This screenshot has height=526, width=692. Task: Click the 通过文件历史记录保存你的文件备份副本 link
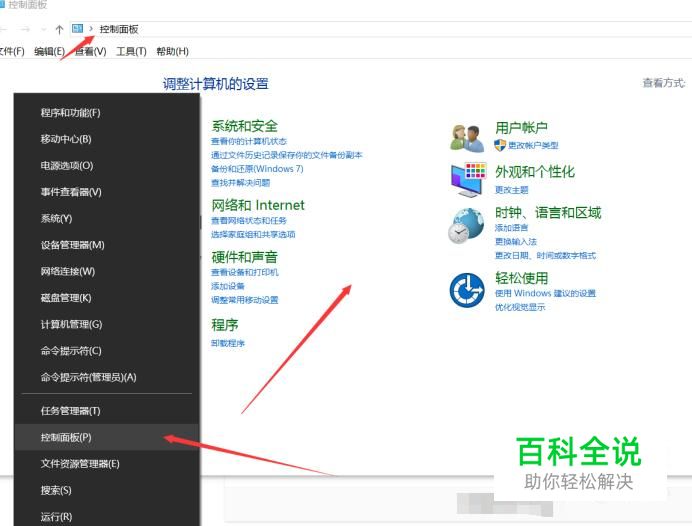287,155
